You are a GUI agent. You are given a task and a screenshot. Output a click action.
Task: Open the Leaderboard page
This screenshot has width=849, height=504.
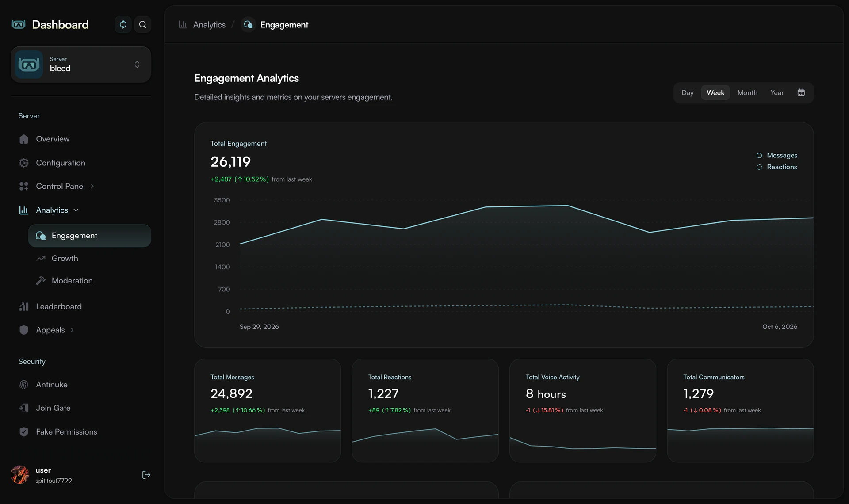coord(59,306)
